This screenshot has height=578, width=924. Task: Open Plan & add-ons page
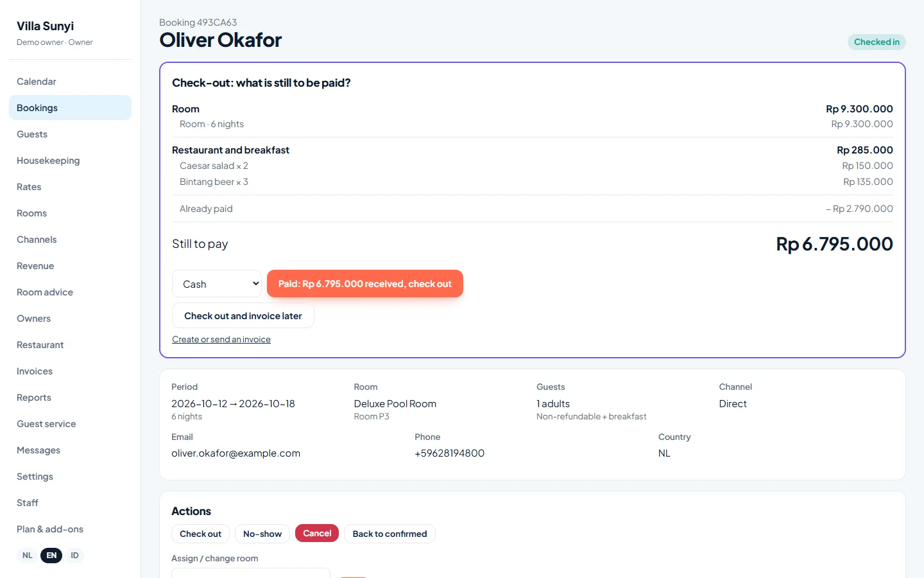tap(70, 529)
